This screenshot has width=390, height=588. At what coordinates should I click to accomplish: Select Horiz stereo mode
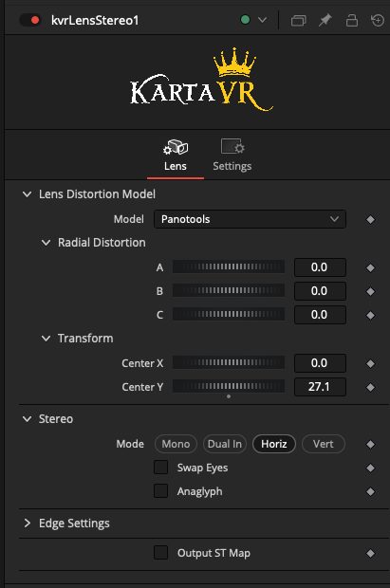click(274, 444)
